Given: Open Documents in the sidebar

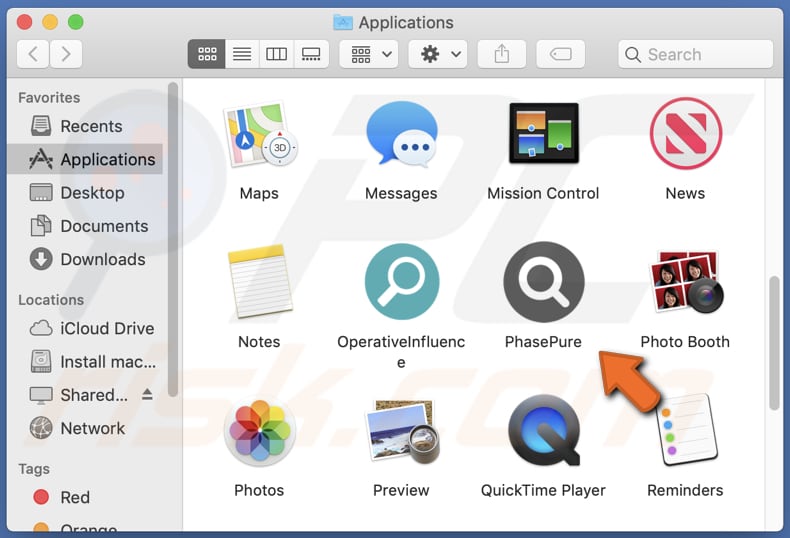Looking at the screenshot, I should coord(85,226).
